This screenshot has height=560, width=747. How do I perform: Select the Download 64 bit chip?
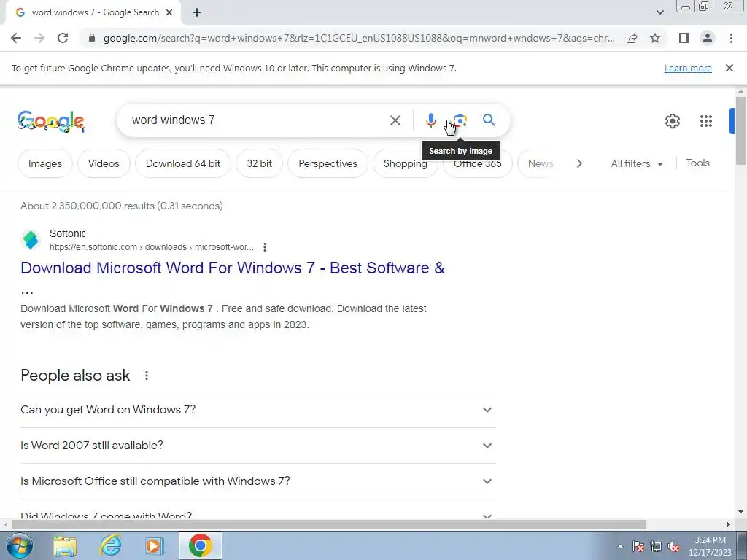point(183,163)
